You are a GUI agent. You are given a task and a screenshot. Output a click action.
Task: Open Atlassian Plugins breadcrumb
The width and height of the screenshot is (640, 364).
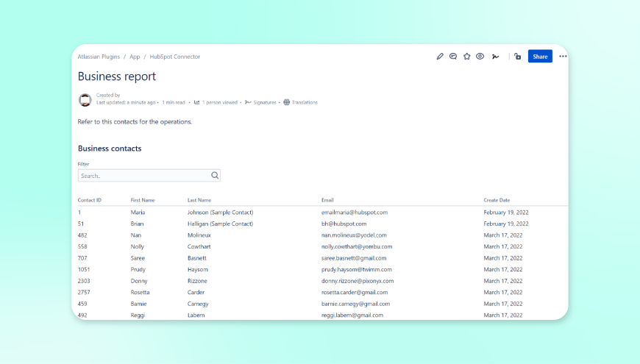pos(99,57)
